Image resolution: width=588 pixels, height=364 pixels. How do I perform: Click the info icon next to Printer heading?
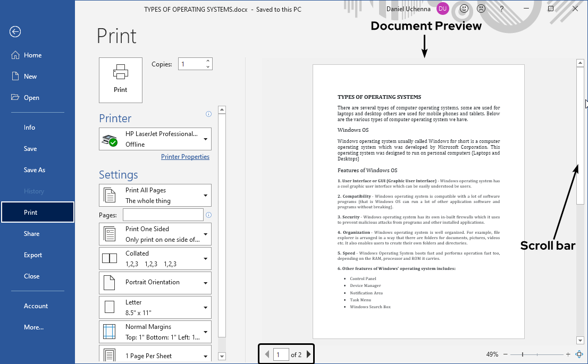click(x=209, y=114)
